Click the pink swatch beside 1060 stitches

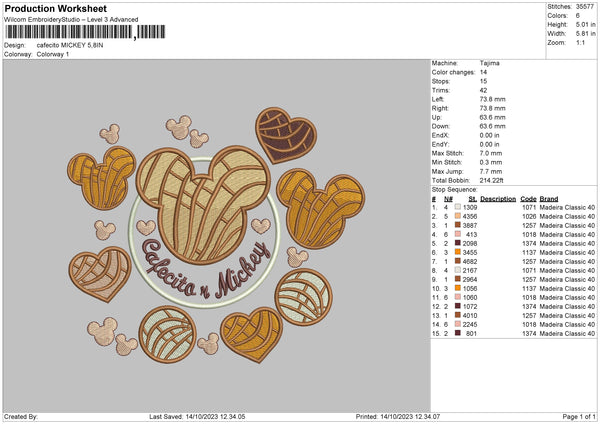[x=458, y=297]
